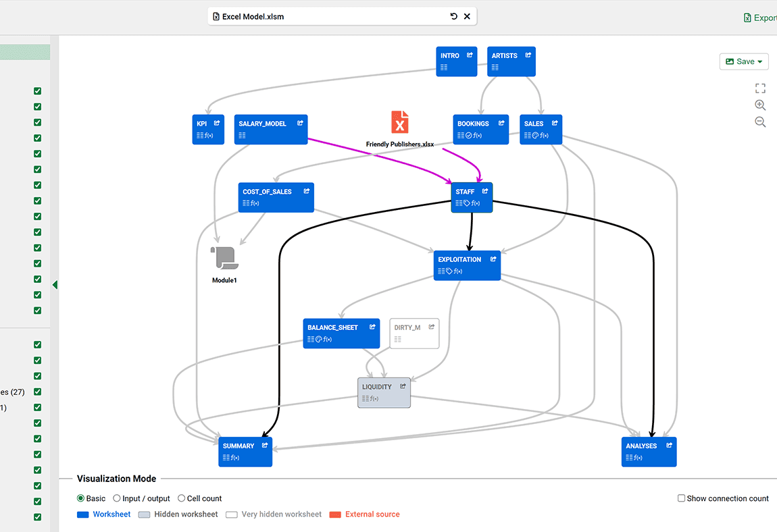Reload Excel Model.xlsm using the refresh arrow icon
This screenshot has height=532, width=777.
pyautogui.click(x=453, y=16)
